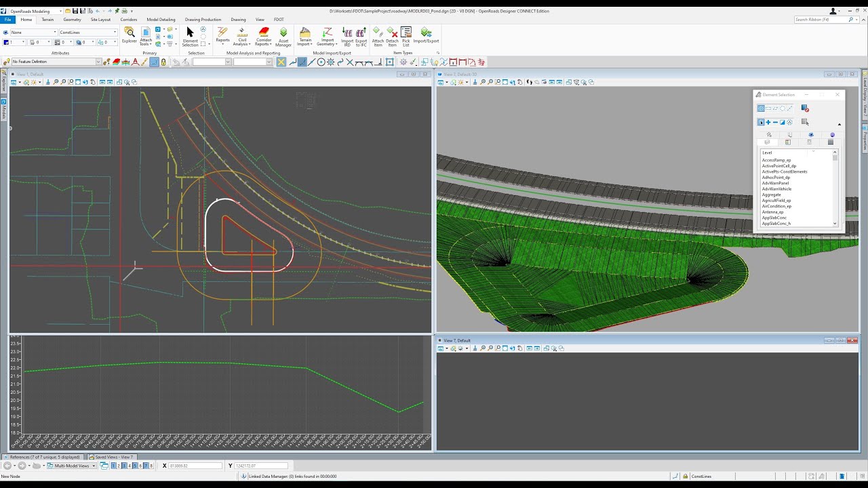Select the Import Geometry tool

327,37
